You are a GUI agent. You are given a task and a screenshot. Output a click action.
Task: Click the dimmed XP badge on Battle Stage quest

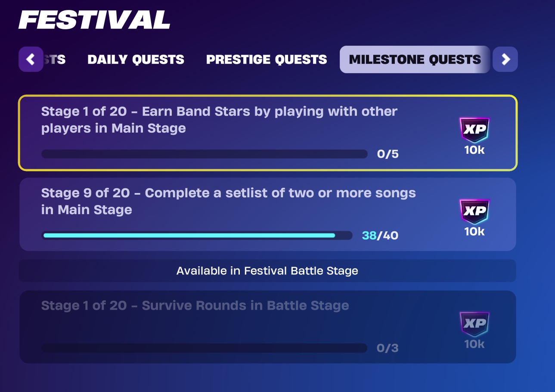point(474,324)
